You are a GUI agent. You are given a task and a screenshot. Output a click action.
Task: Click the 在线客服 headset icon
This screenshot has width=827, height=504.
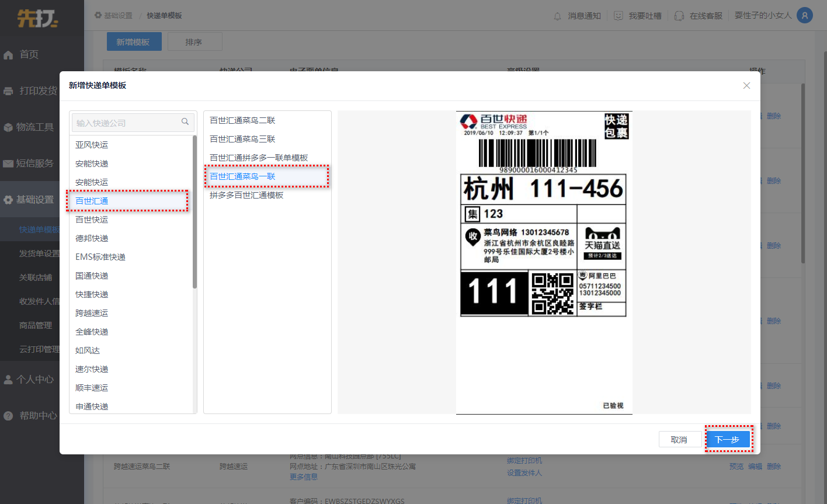click(x=679, y=16)
